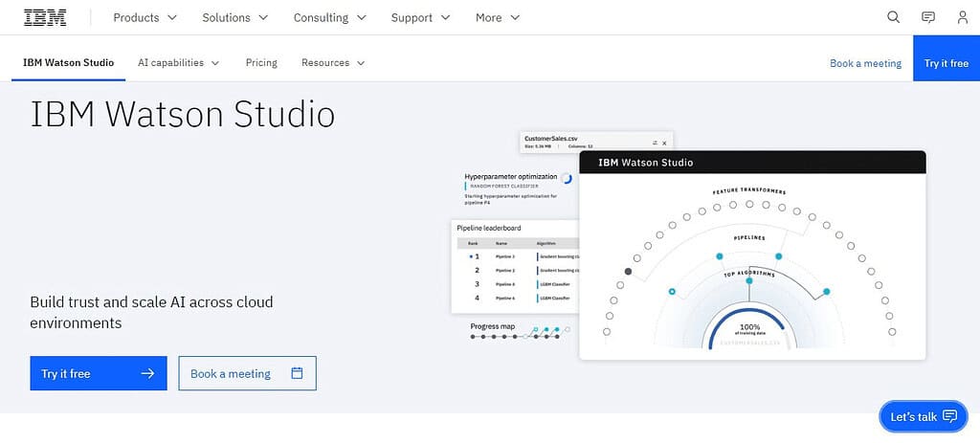Click the Pipeline leaderboard heading

pos(489,228)
